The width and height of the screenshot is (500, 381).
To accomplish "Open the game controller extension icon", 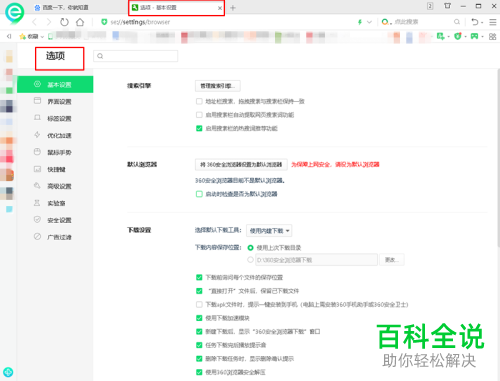I will coord(474,36).
